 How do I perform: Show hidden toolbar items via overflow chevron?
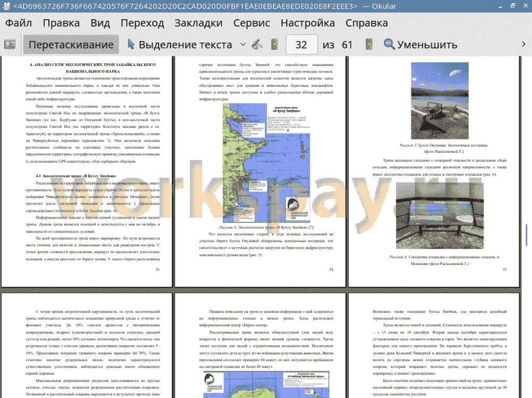[x=523, y=45]
